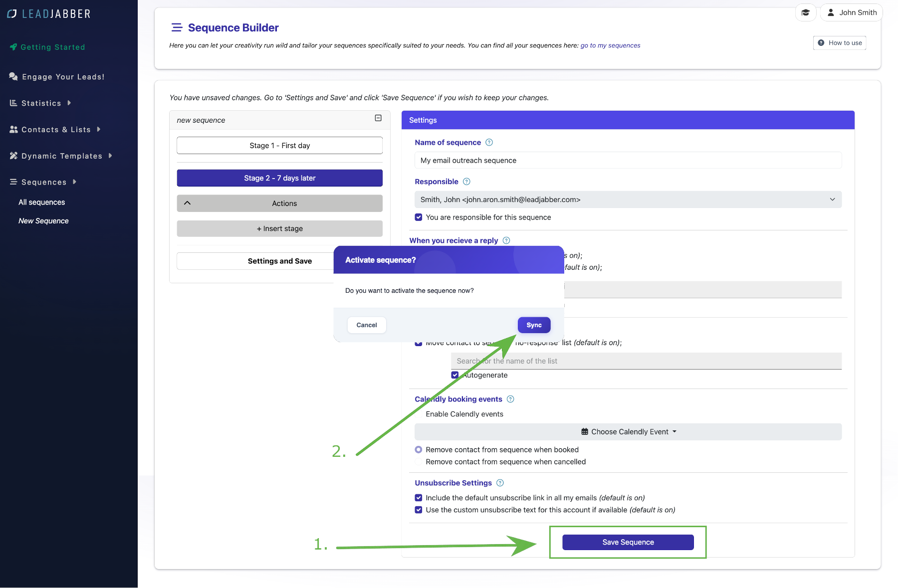Screen dimensions: 898x588
Task: Click the LeadJabber logo
Action: 49,14
